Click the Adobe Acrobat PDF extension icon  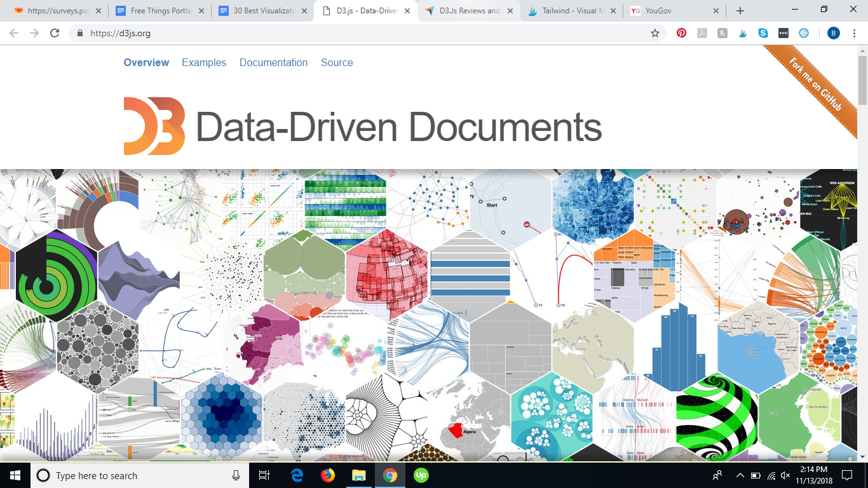point(702,33)
